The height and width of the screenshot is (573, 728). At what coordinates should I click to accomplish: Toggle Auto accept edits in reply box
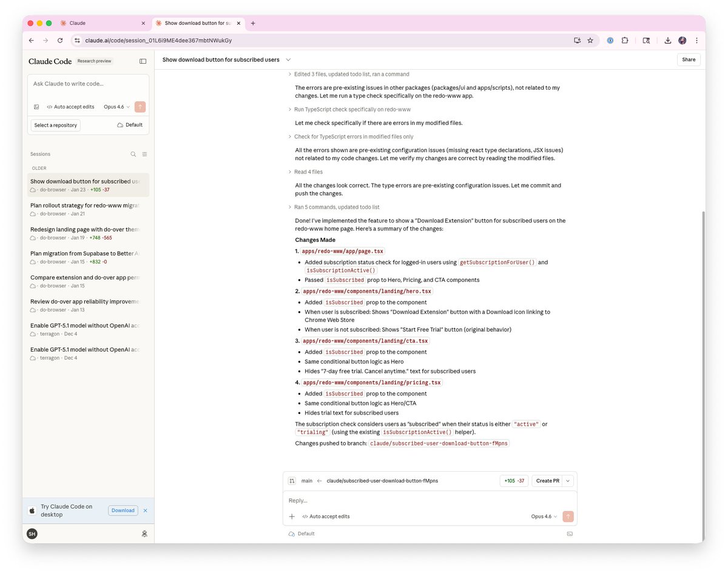click(x=326, y=517)
